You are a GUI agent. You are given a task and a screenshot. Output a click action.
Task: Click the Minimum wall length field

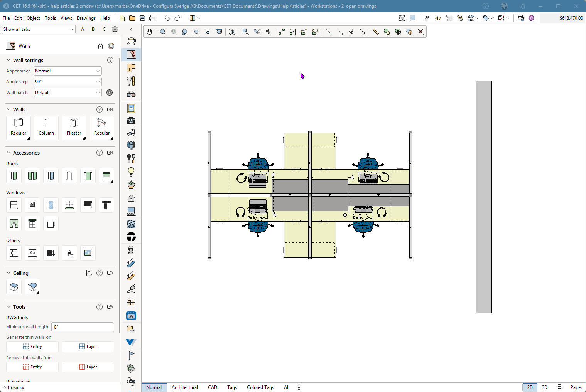83,327
